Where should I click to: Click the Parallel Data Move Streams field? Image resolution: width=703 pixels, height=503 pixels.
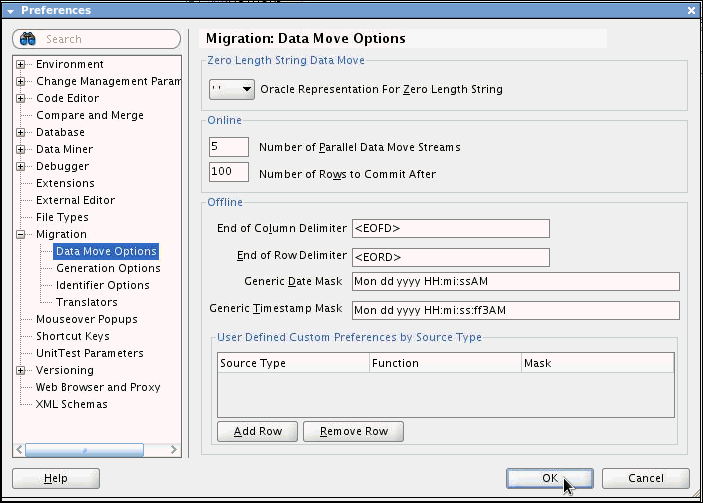(228, 147)
